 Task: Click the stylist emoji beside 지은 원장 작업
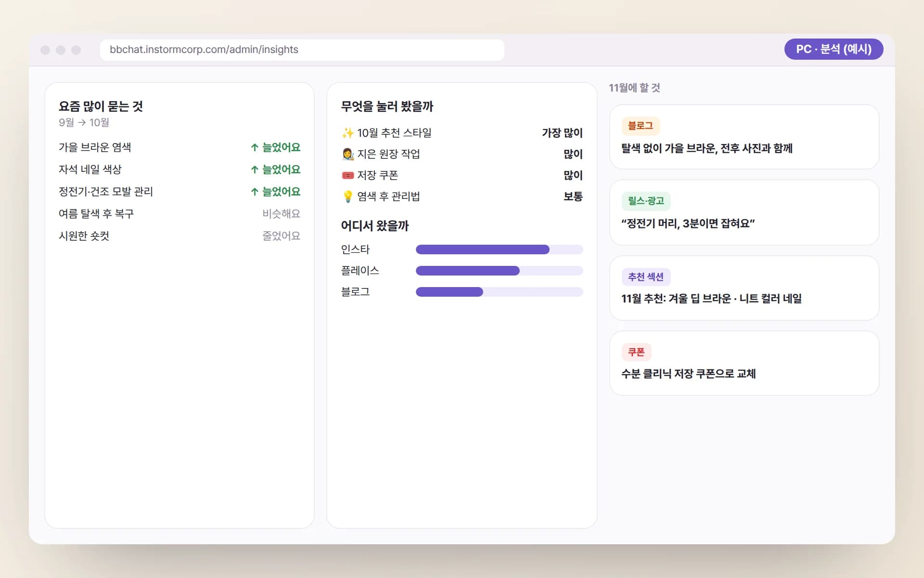pyautogui.click(x=347, y=154)
